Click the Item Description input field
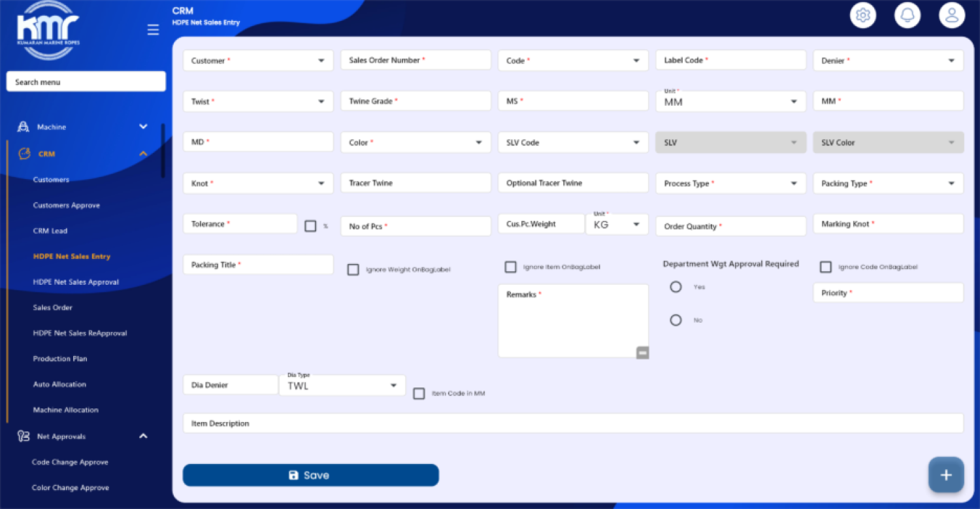Screen dimensions: 980x509 click(x=572, y=423)
